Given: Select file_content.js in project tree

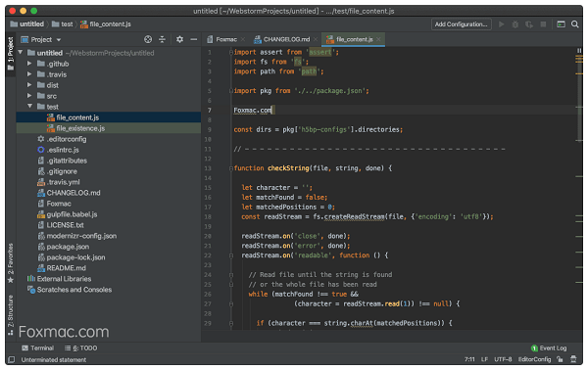Looking at the screenshot, I should [109, 117].
